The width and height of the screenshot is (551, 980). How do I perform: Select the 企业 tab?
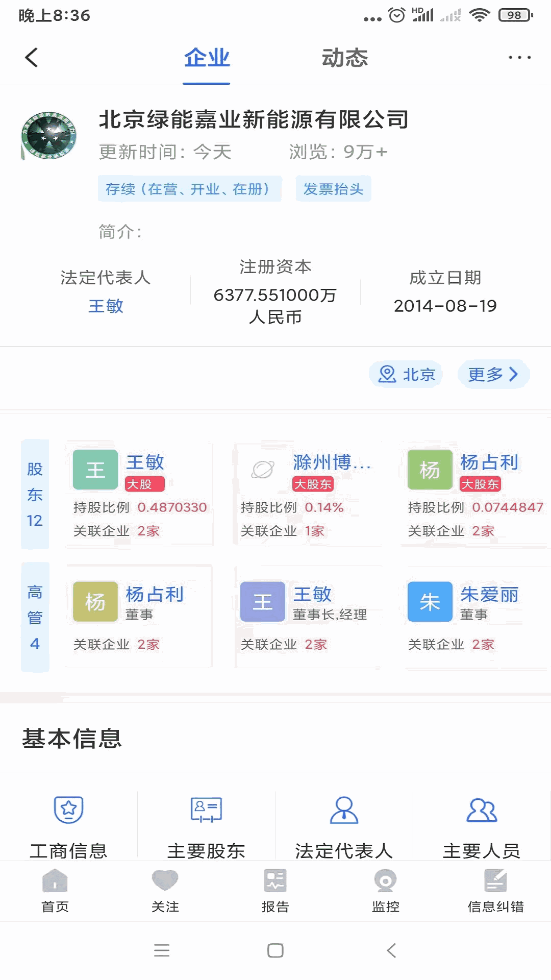(x=207, y=58)
